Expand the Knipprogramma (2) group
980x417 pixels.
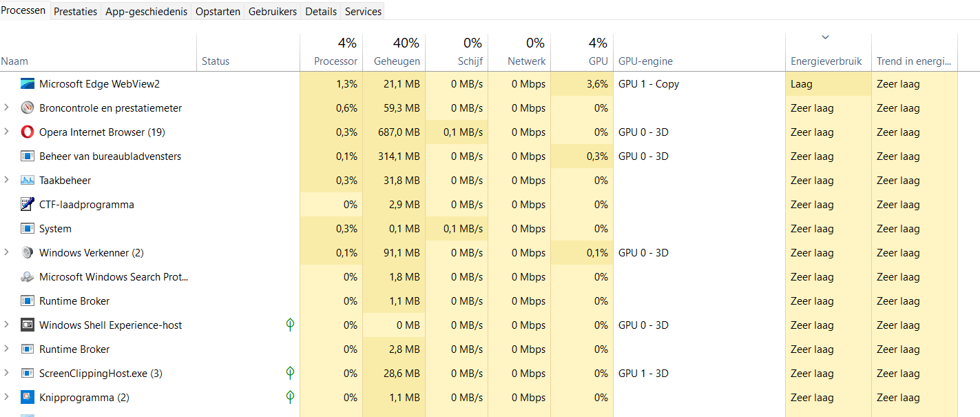tap(7, 398)
